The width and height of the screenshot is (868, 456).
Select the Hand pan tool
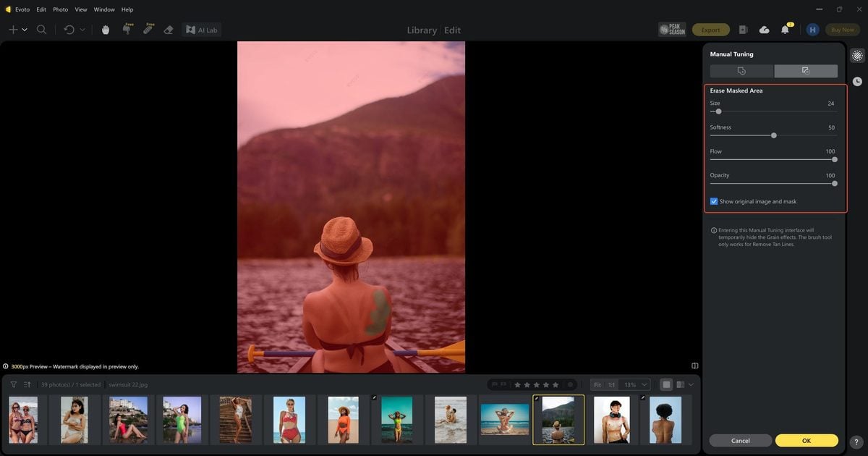106,30
